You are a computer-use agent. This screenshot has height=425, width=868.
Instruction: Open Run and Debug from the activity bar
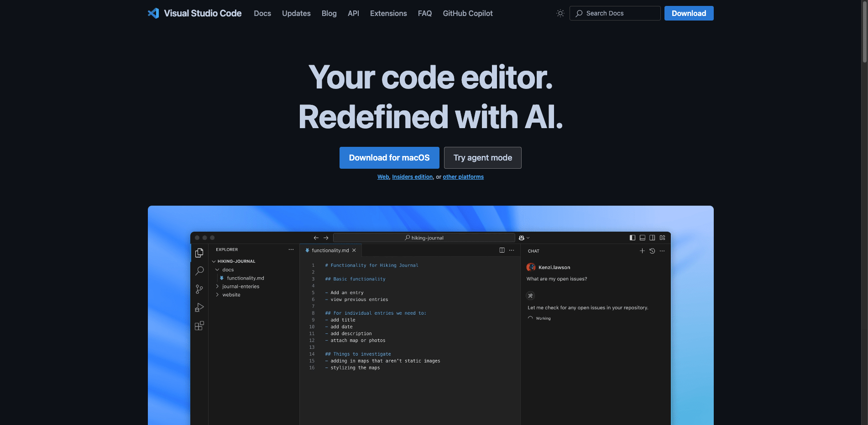click(x=199, y=307)
